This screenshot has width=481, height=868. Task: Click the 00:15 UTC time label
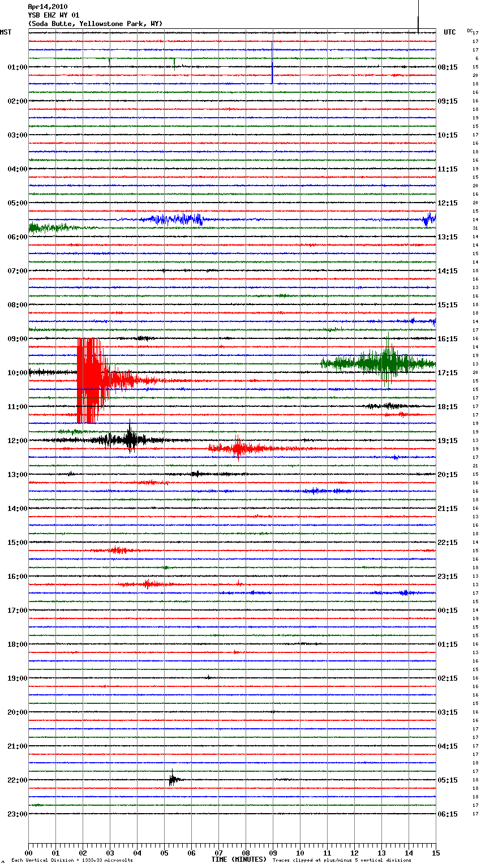coord(448,611)
